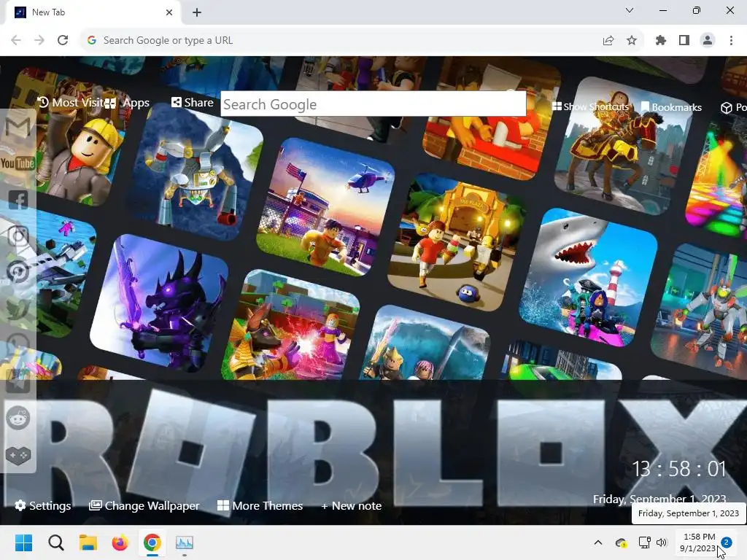Open the volume speaker tray icon
The image size is (747, 560).
click(661, 542)
